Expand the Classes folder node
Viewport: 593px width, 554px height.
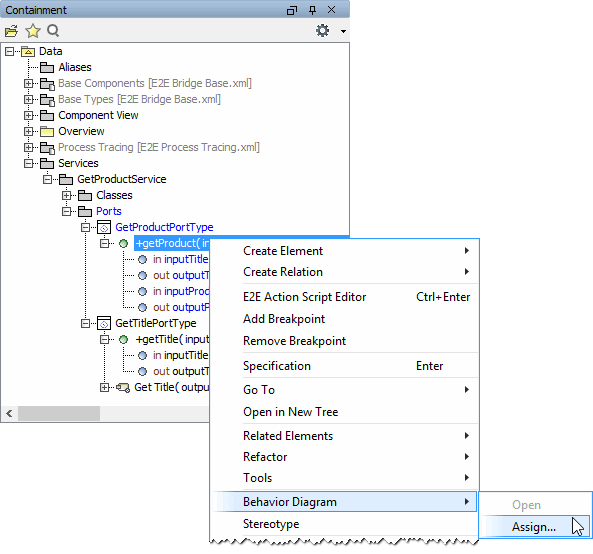click(67, 196)
